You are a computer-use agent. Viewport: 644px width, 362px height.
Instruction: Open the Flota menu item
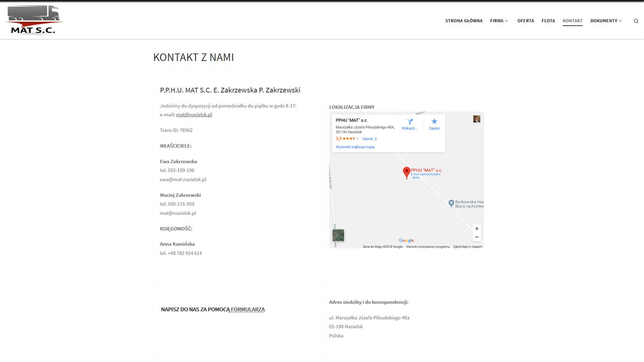548,21
